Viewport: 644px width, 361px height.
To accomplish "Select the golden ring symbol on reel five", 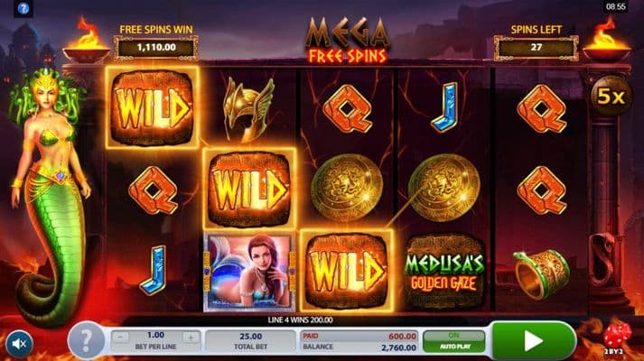I will pos(541,274).
